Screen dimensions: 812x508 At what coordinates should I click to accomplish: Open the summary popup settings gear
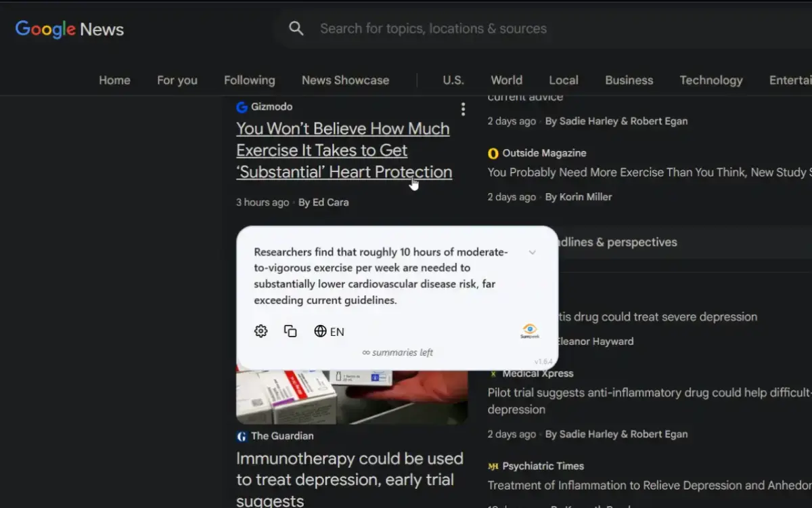(261, 331)
